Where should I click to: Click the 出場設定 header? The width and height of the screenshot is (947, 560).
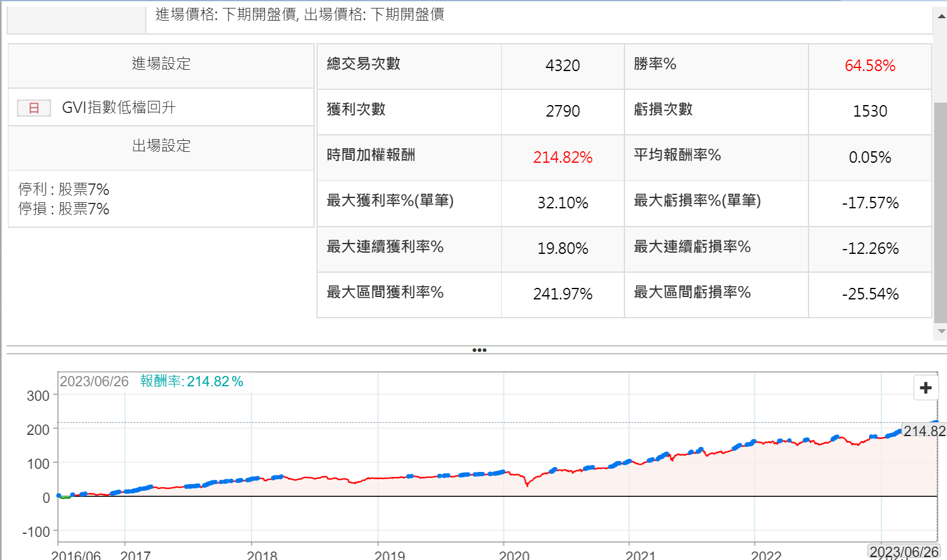coord(161,146)
